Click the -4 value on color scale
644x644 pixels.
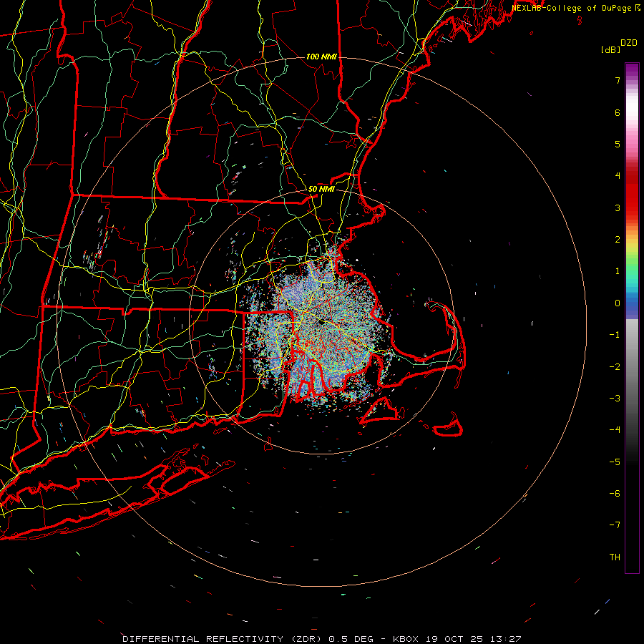615,430
